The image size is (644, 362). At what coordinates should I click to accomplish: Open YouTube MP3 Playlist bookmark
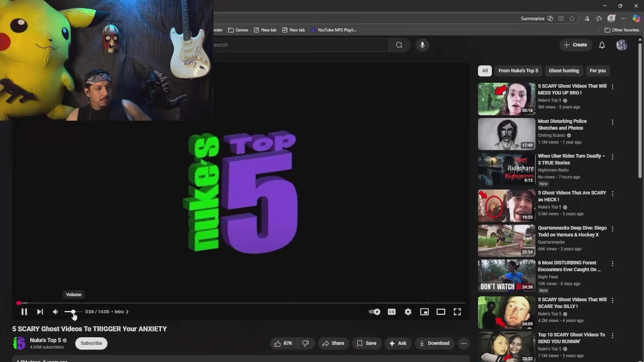point(334,30)
